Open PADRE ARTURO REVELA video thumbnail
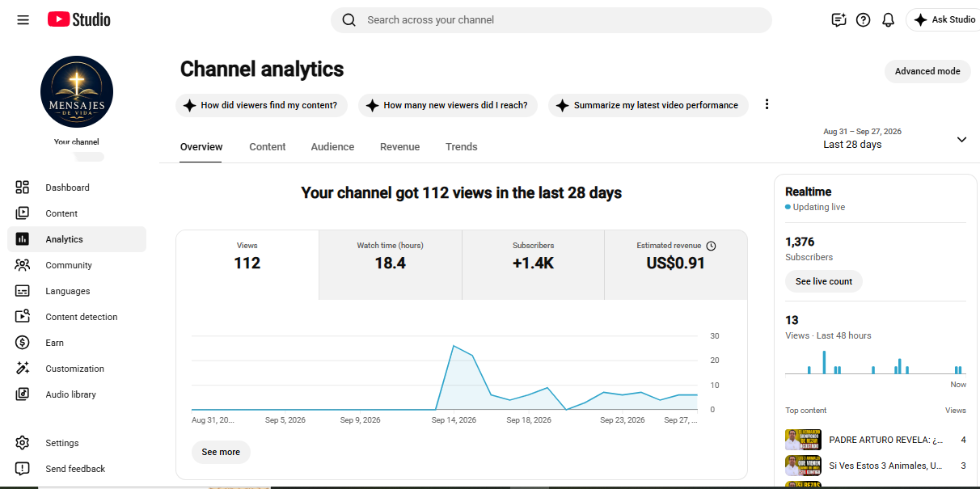The height and width of the screenshot is (489, 980). (803, 440)
